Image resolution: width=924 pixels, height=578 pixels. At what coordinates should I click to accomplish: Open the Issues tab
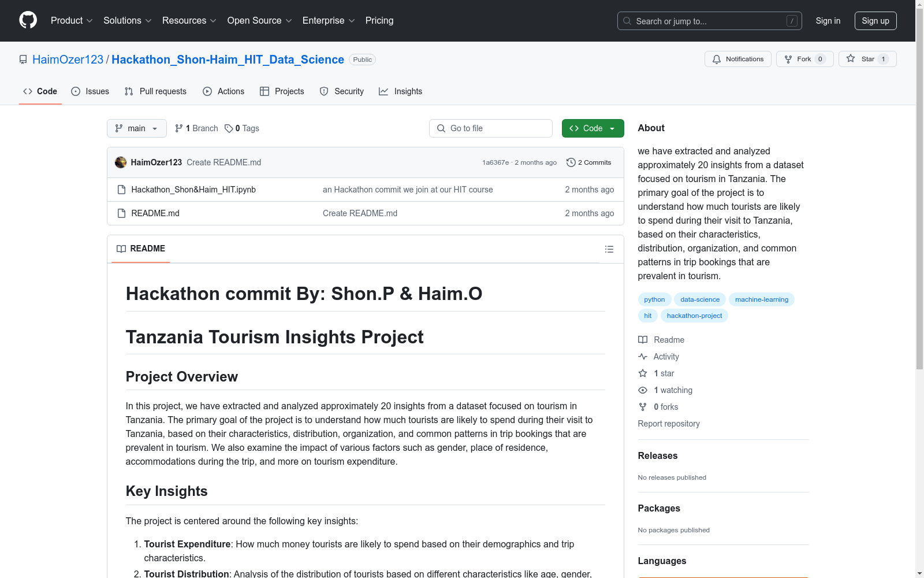[x=90, y=91]
